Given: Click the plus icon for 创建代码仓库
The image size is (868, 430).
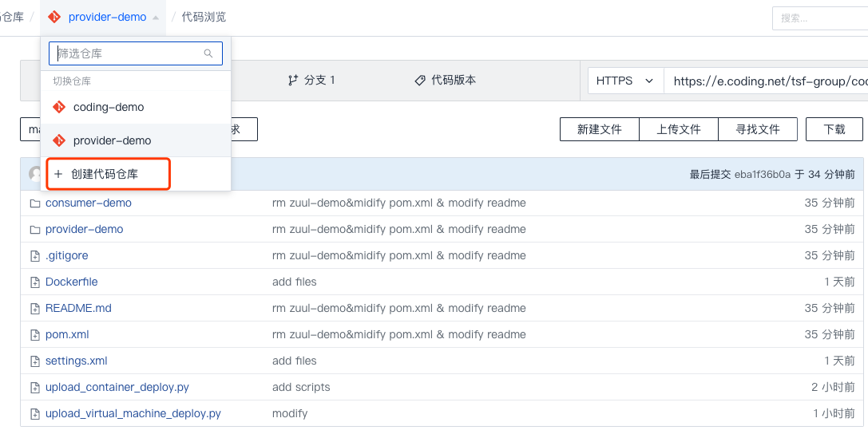Looking at the screenshot, I should 58,174.
